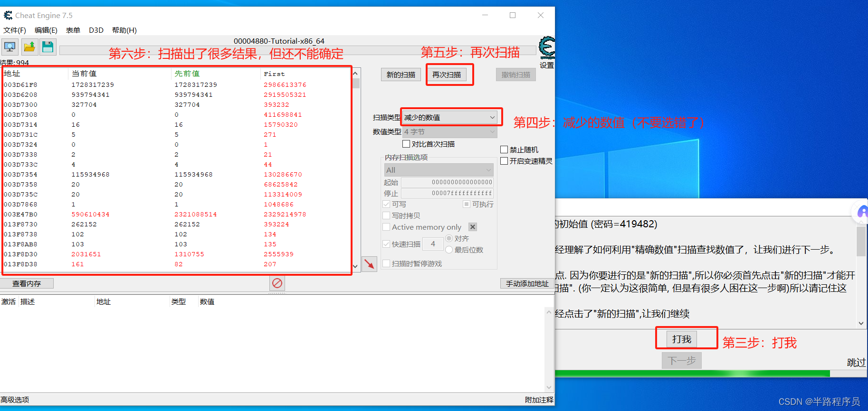The image size is (868, 411).
Task: Click the X next to Active memory only
Action: 473,227
